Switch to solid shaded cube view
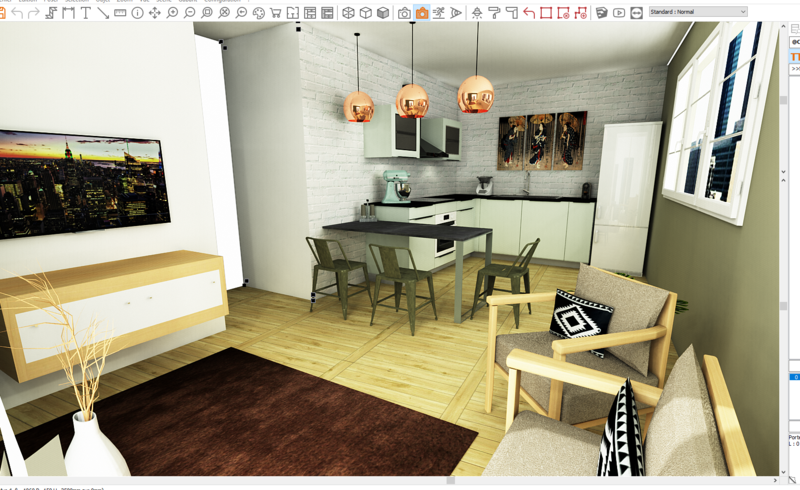 383,13
